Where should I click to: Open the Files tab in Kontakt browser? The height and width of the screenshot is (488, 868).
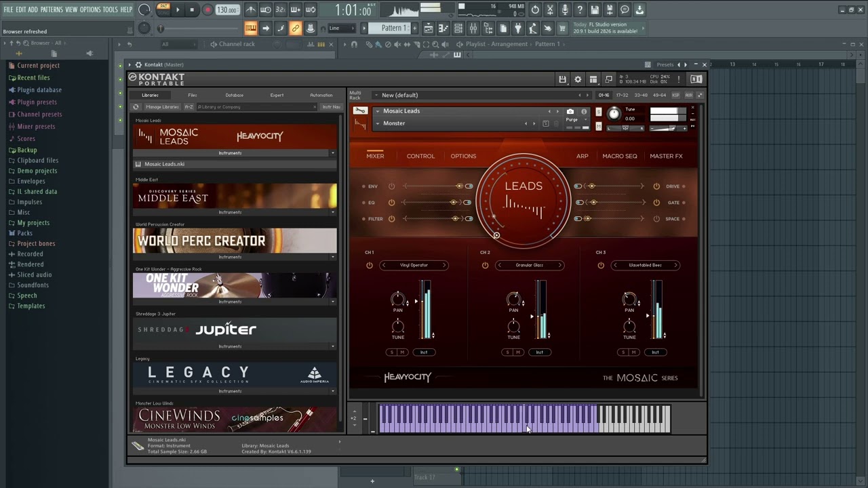pos(193,95)
